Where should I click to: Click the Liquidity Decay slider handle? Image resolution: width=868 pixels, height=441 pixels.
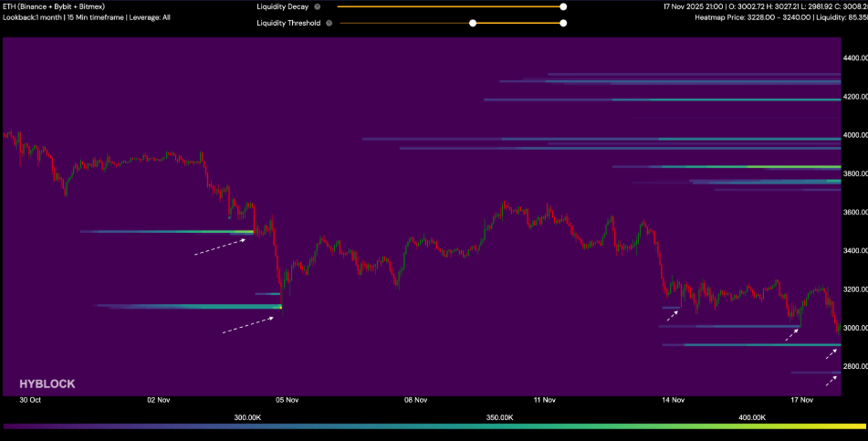pos(563,6)
